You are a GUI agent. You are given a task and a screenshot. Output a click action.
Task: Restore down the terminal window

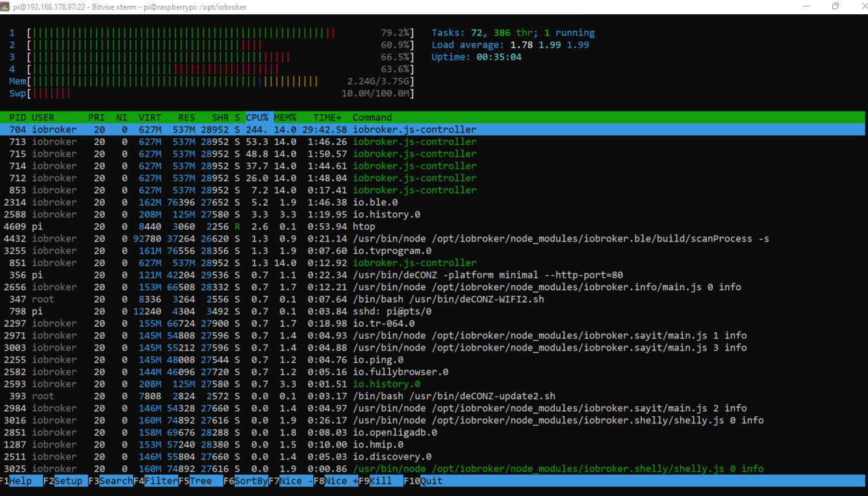pos(836,6)
